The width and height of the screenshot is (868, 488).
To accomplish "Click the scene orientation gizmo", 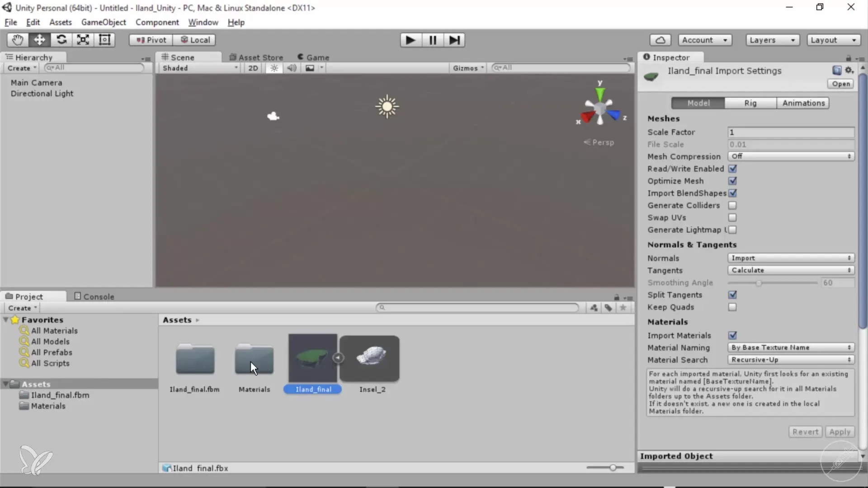I will [600, 108].
